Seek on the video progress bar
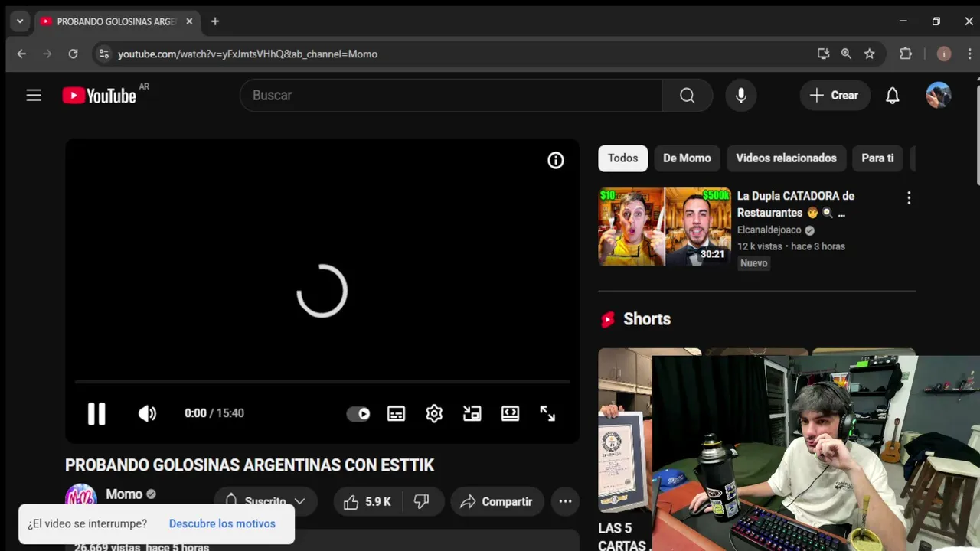980x551 pixels. coord(322,381)
